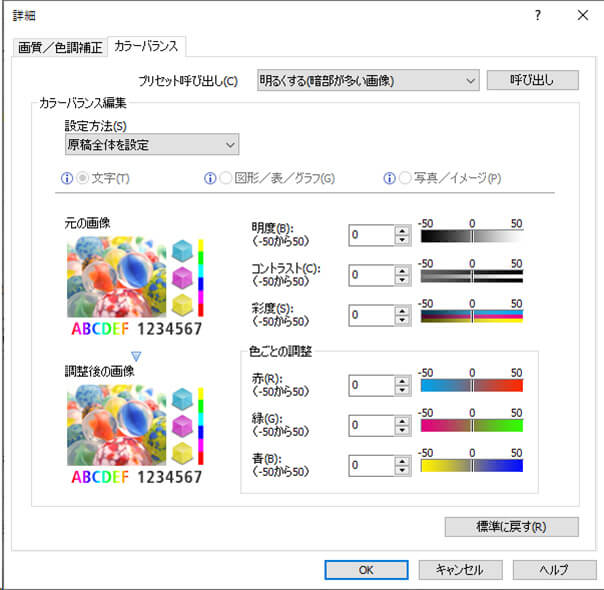This screenshot has width=604, height=590.
Task: Select the 写真/イメージ(P) radio button
Action: [x=404, y=178]
